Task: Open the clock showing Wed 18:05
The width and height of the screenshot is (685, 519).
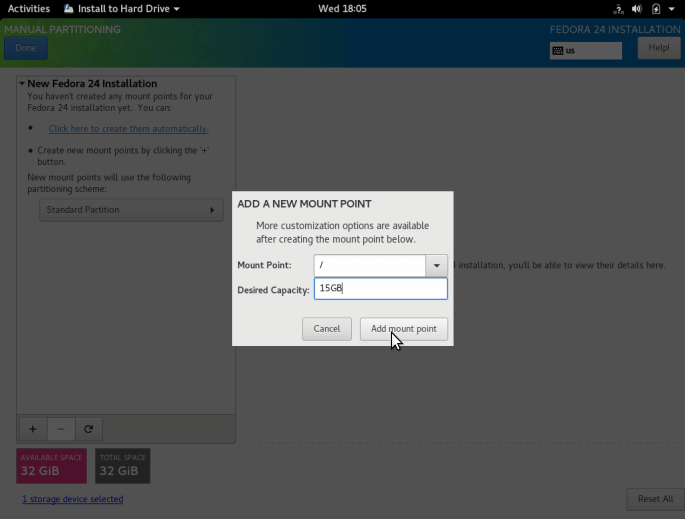Action: pyautogui.click(x=342, y=9)
